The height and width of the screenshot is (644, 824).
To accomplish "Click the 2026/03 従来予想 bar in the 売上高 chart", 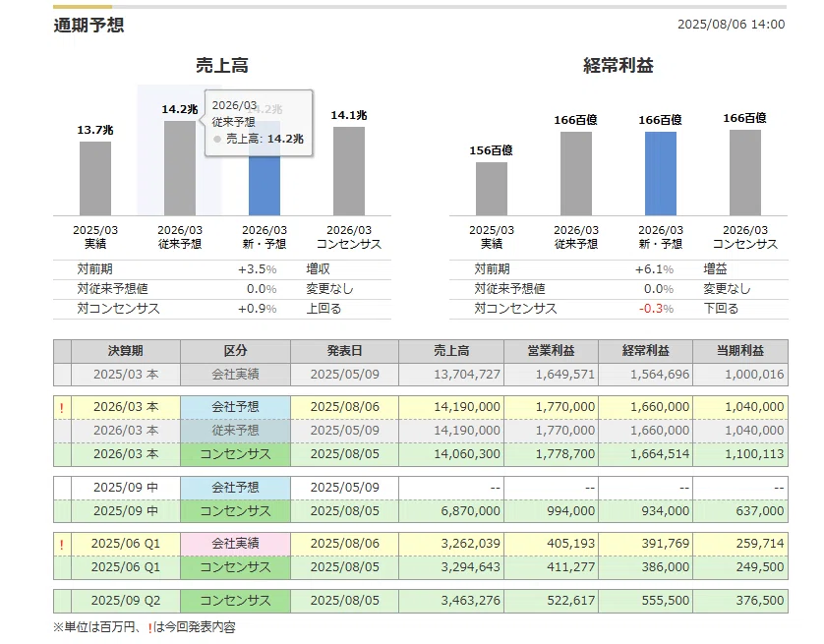I will (x=180, y=168).
